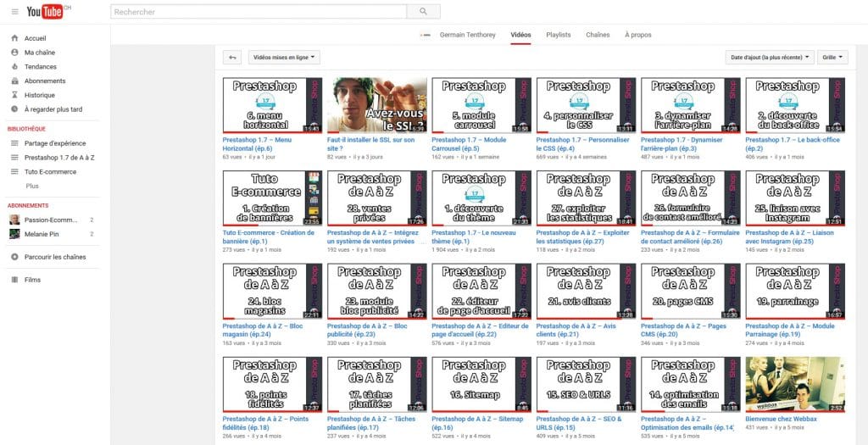The height and width of the screenshot is (445, 868).
Task: Click channel icon next to Germain Tenthorey
Action: [426, 35]
